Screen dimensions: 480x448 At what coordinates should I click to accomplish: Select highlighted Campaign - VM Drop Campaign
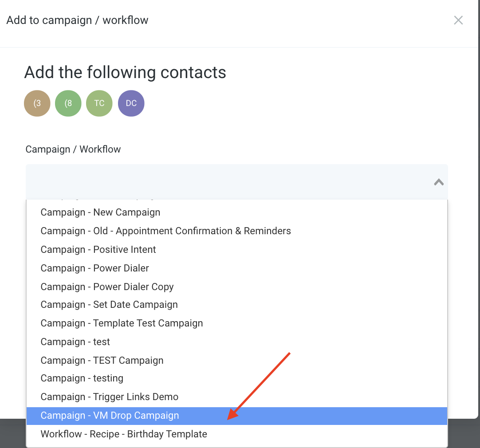pyautogui.click(x=236, y=416)
